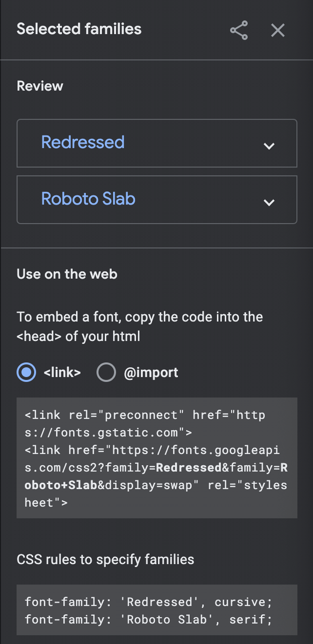
Task: Select the CSS rules code block
Action: 156,610
